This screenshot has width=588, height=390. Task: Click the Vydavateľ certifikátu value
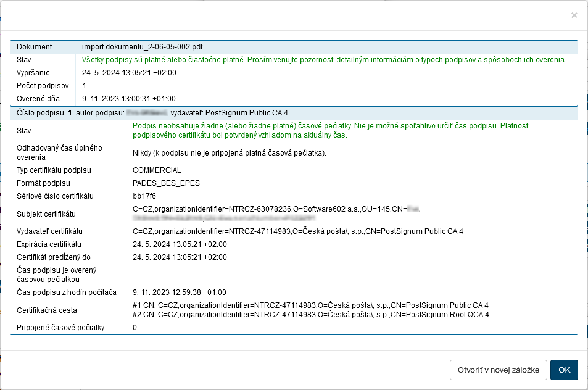point(297,231)
